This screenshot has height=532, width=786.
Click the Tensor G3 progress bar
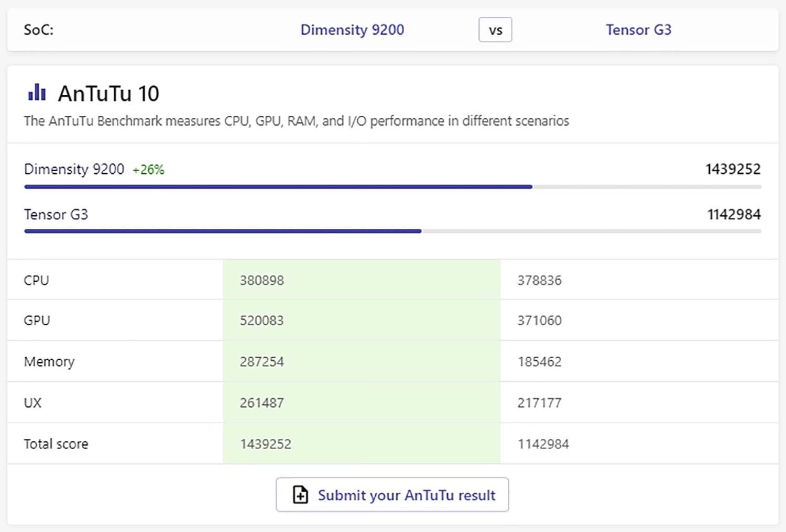(392, 231)
